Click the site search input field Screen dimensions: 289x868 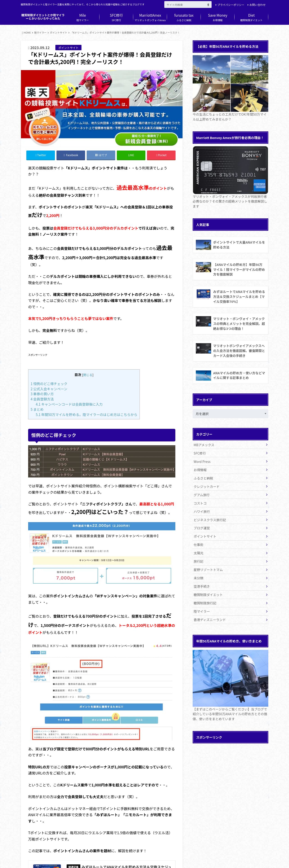pos(185,5)
